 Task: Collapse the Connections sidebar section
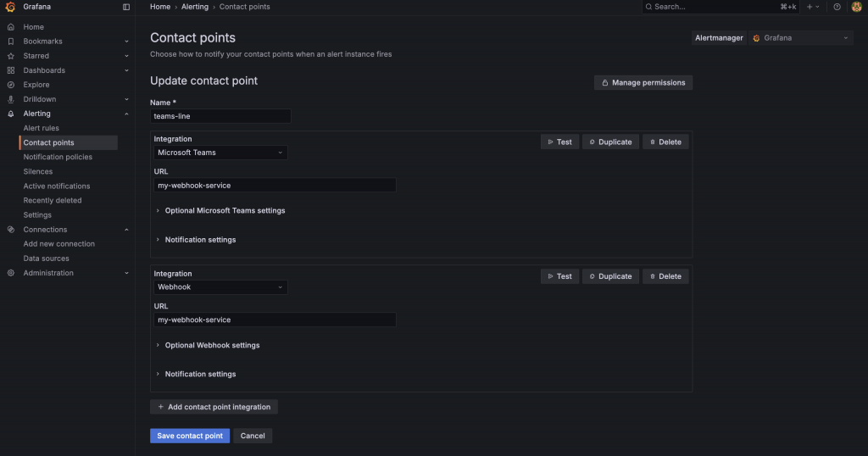coord(126,230)
